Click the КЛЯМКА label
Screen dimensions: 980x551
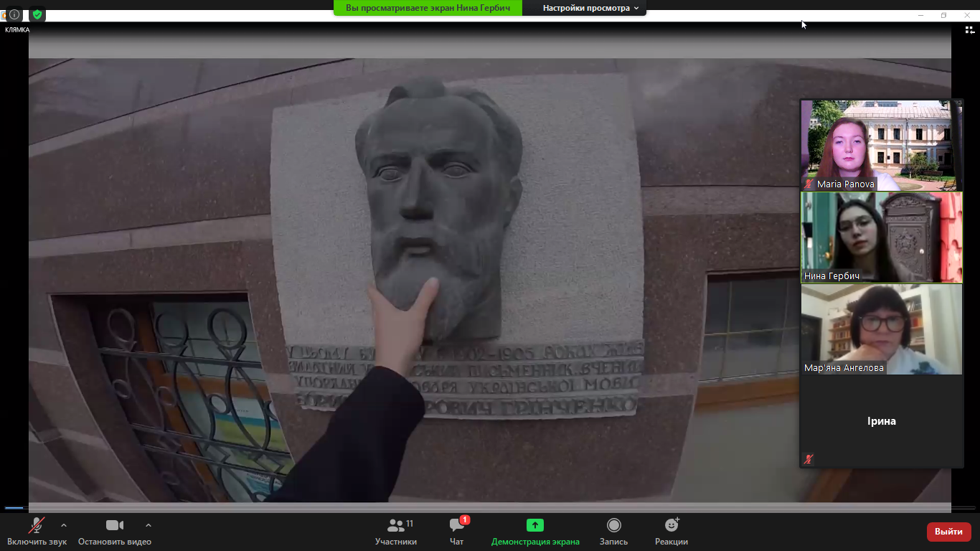point(17,30)
